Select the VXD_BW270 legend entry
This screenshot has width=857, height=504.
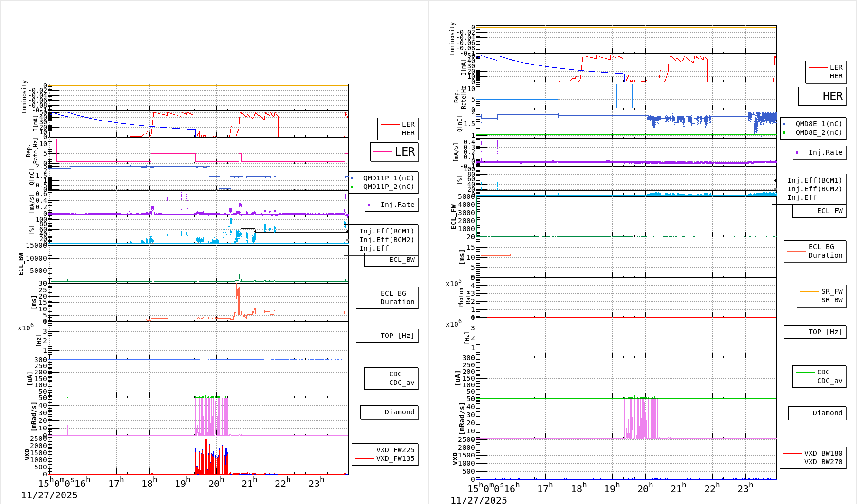pos(823,462)
